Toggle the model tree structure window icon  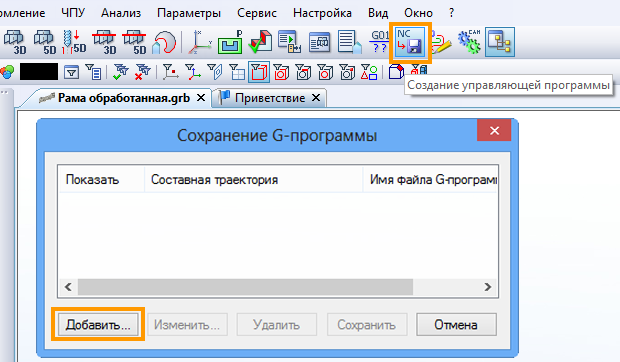(500, 42)
